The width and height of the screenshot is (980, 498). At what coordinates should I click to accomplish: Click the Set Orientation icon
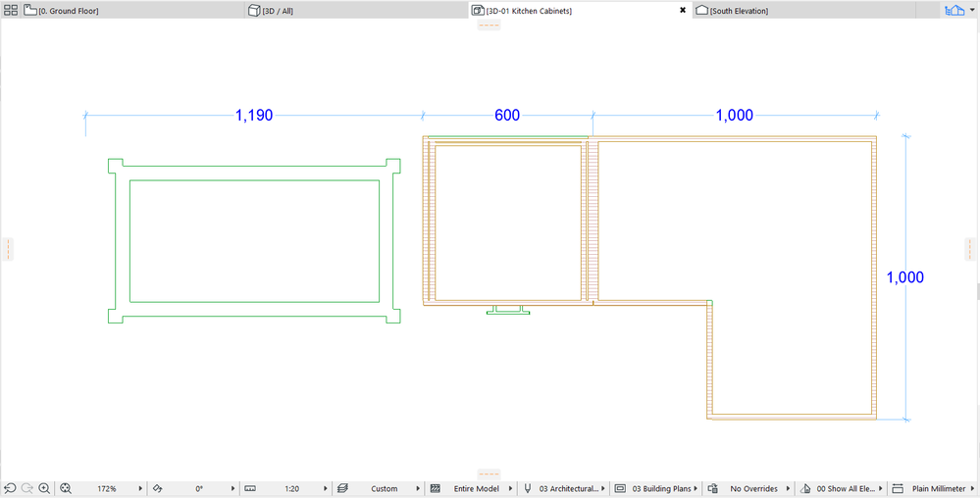click(158, 488)
